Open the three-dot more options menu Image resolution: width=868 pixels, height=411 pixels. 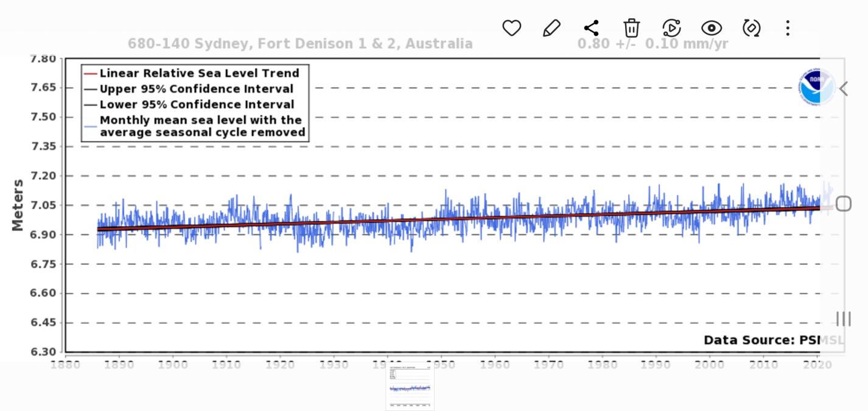[788, 28]
